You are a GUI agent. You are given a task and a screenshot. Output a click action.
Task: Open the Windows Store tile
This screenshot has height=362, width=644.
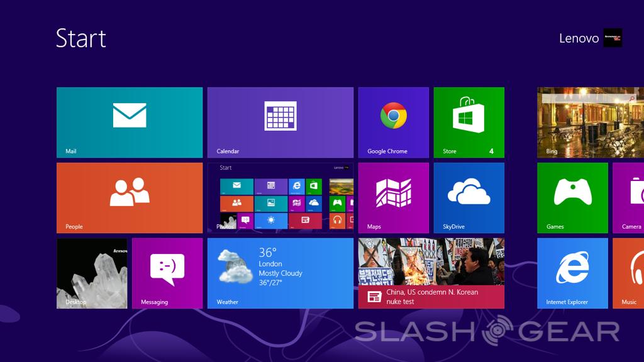pos(469,123)
